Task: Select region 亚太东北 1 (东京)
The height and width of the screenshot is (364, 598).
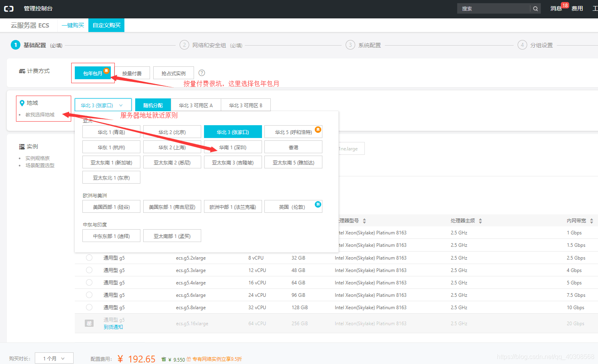Action: (x=111, y=177)
